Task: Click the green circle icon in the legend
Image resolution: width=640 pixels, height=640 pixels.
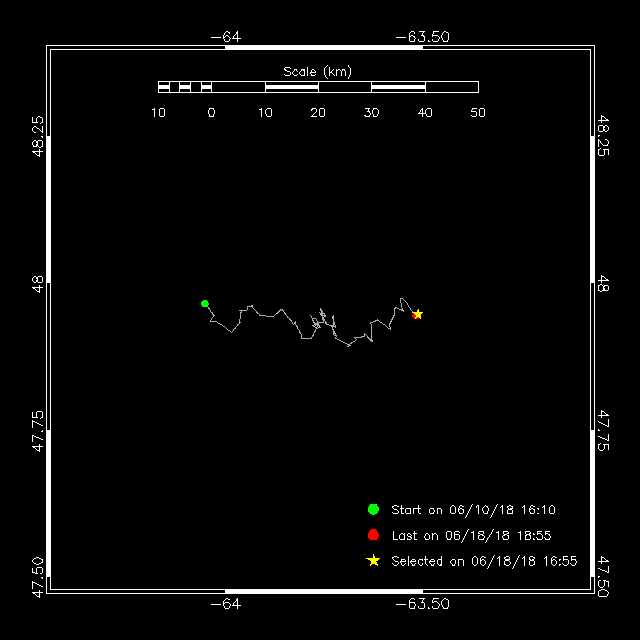Action: coord(373,509)
